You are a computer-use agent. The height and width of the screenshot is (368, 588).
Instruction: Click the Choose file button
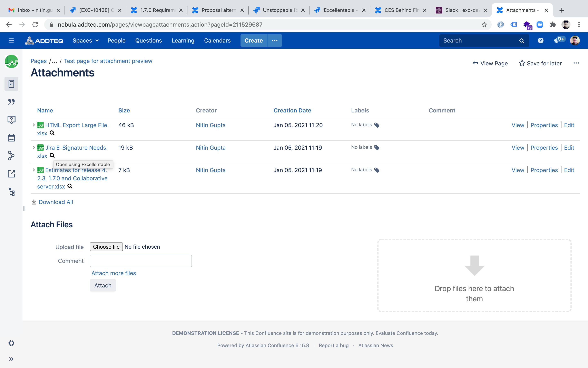coord(106,247)
